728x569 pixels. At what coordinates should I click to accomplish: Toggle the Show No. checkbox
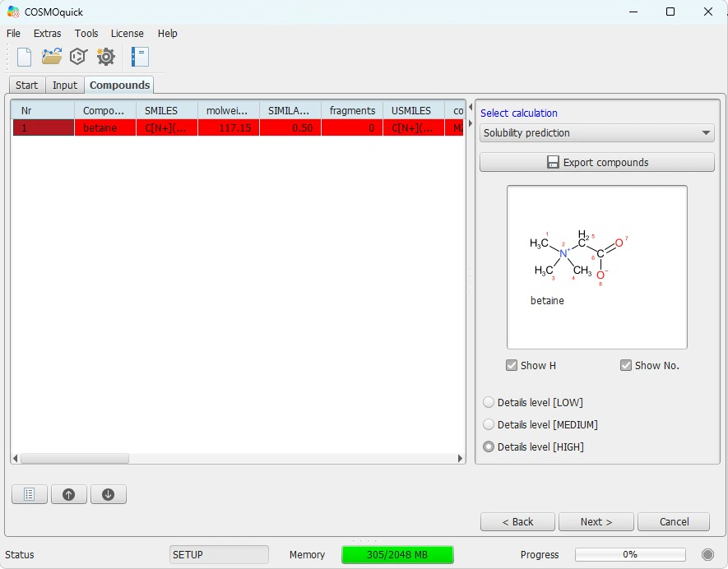(x=626, y=365)
